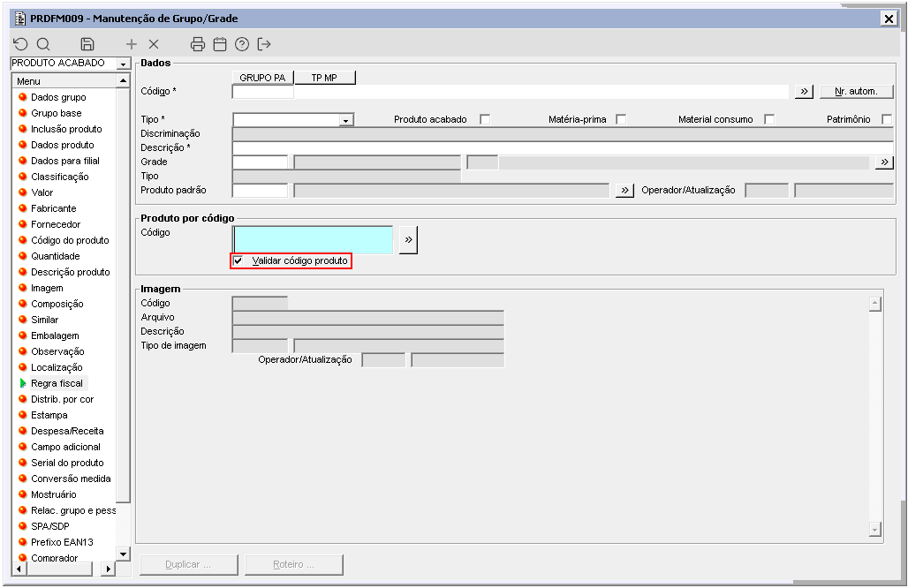Image resolution: width=908 pixels, height=588 pixels.
Task: Select Composição in the side menu
Action: pos(57,303)
